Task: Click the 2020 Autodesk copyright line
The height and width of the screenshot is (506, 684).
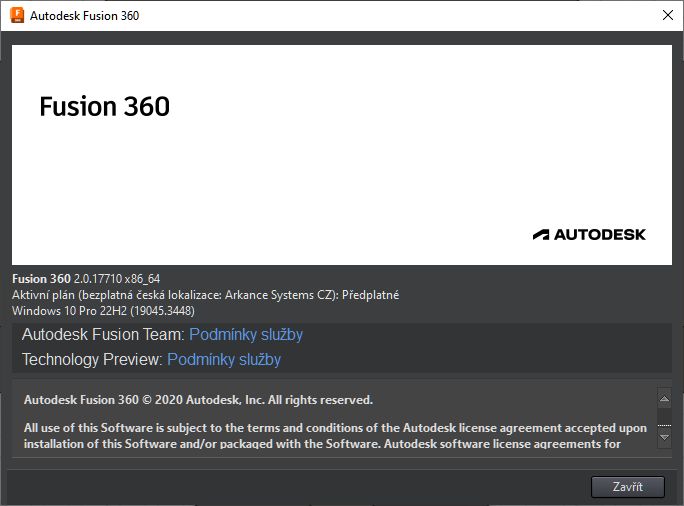Action: [198, 400]
